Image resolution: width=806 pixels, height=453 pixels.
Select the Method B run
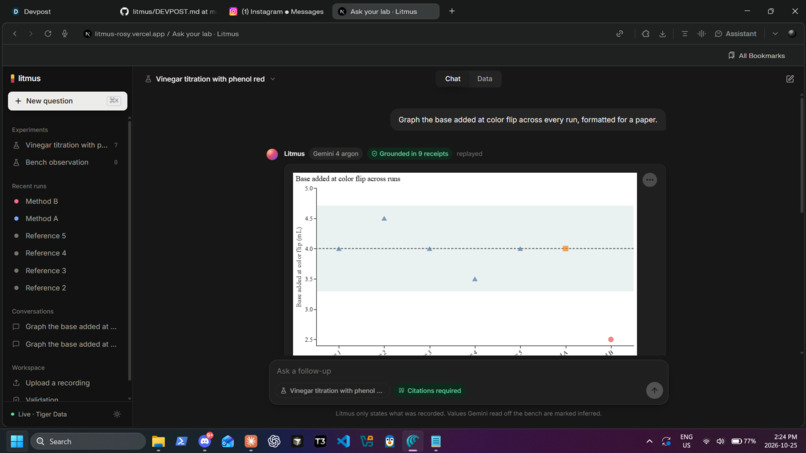pyautogui.click(x=41, y=202)
